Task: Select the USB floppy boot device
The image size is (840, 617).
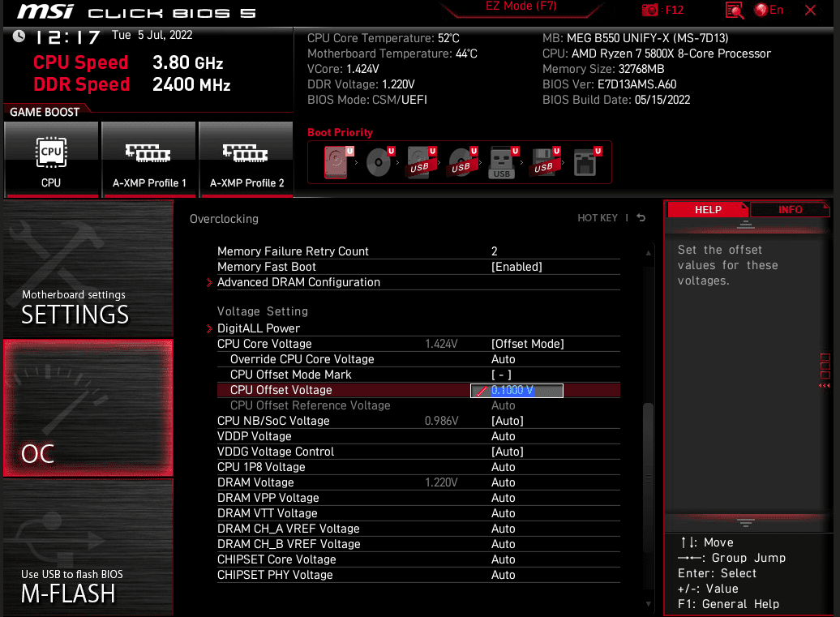Action: (545, 162)
